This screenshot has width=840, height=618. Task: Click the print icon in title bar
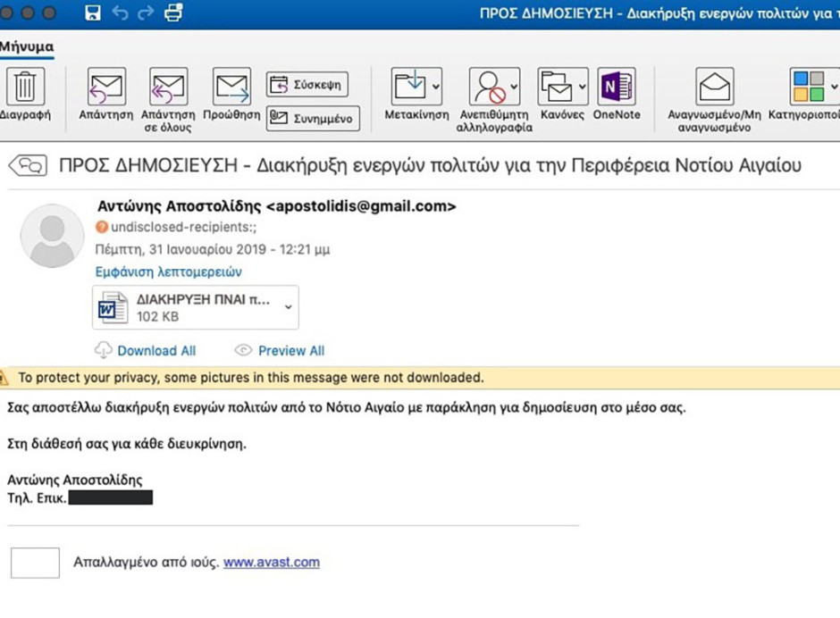pos(173,12)
